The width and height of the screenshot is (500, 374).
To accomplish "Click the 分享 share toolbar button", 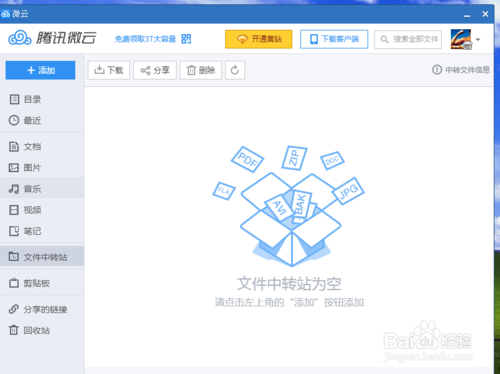I will point(155,70).
